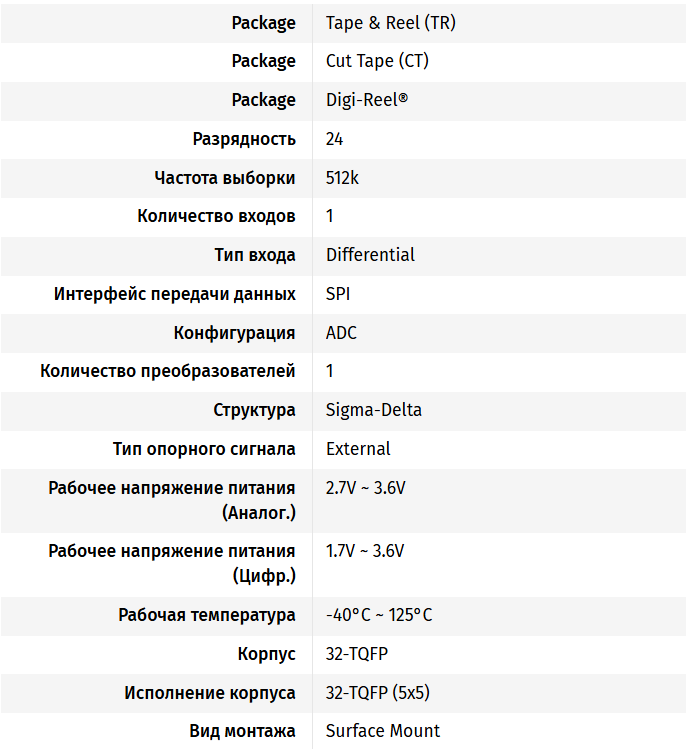Click the Digi-Reel® package value
This screenshot has height=749, width=686.
(x=366, y=100)
